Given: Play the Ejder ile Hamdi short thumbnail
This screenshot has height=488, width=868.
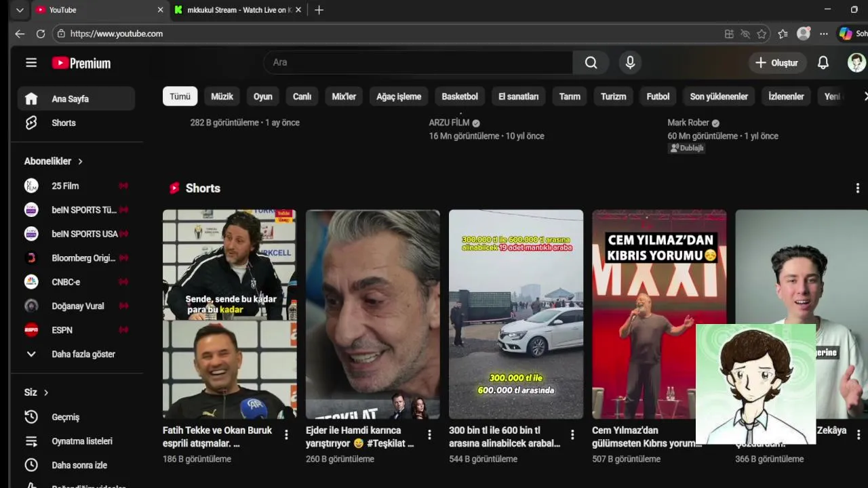Looking at the screenshot, I should tap(373, 314).
